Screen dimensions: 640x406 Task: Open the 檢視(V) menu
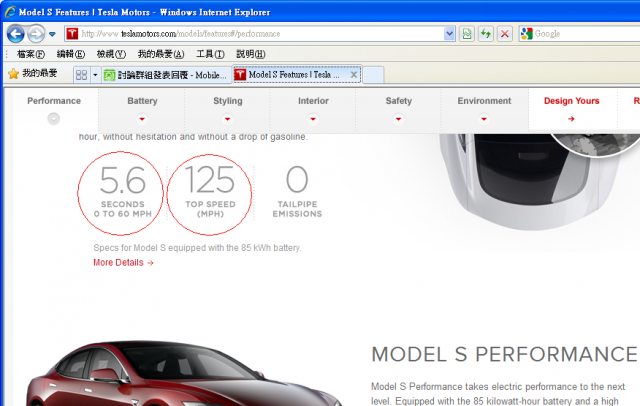111,54
